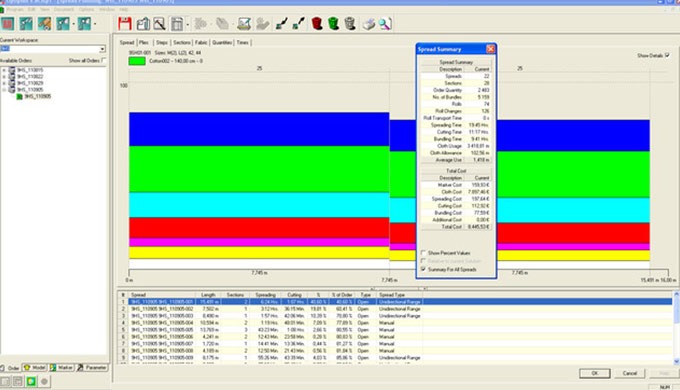Click the magnifying glass search icon in toolbar

tap(385, 23)
